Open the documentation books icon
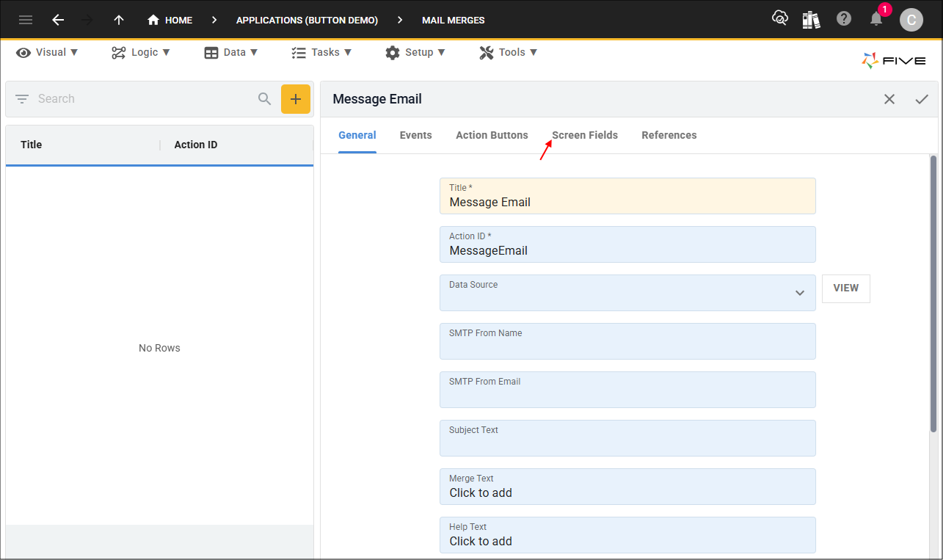Image resolution: width=943 pixels, height=560 pixels. click(811, 19)
